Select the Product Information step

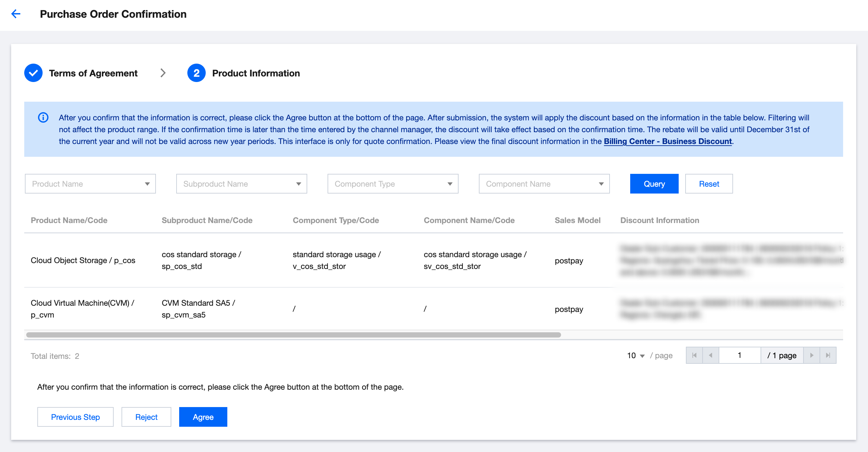point(256,73)
